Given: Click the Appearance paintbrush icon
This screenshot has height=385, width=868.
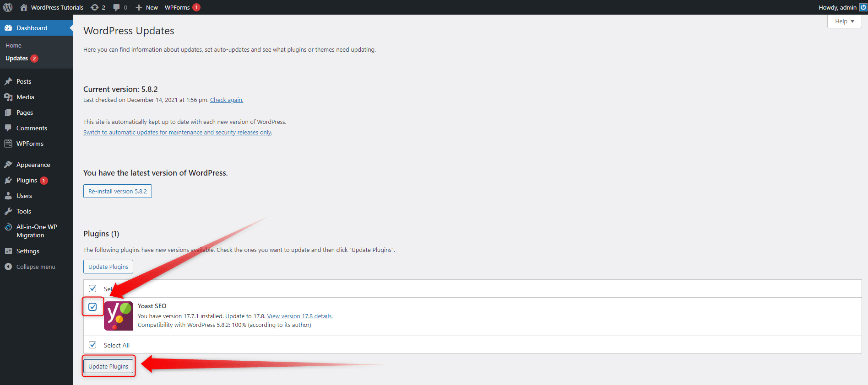Looking at the screenshot, I should 8,165.
